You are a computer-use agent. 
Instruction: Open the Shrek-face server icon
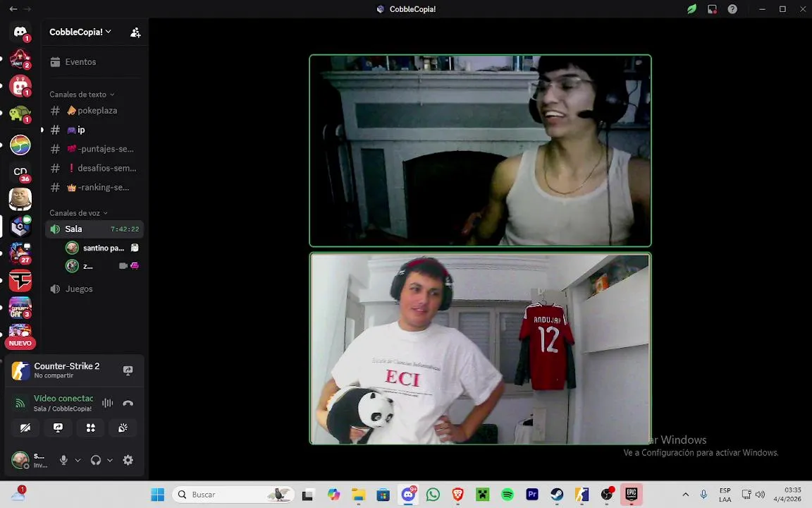[20, 199]
